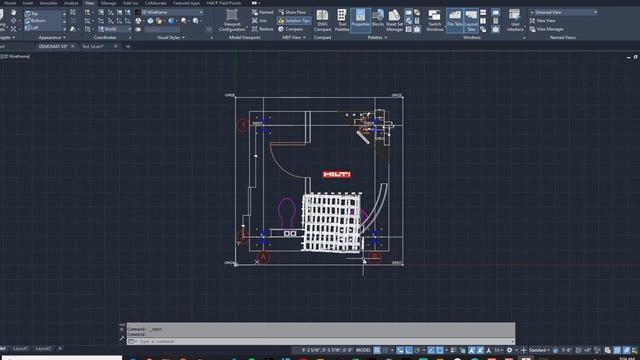Click the coordinates readout in status bar
Screen dimensions: 640x360
[327, 350]
